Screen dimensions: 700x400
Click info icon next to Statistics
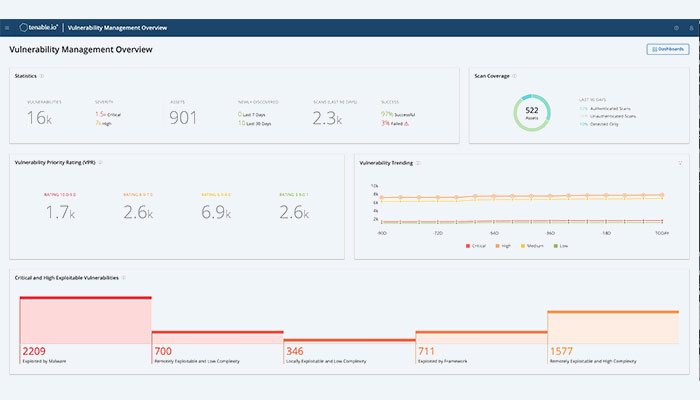click(x=41, y=75)
